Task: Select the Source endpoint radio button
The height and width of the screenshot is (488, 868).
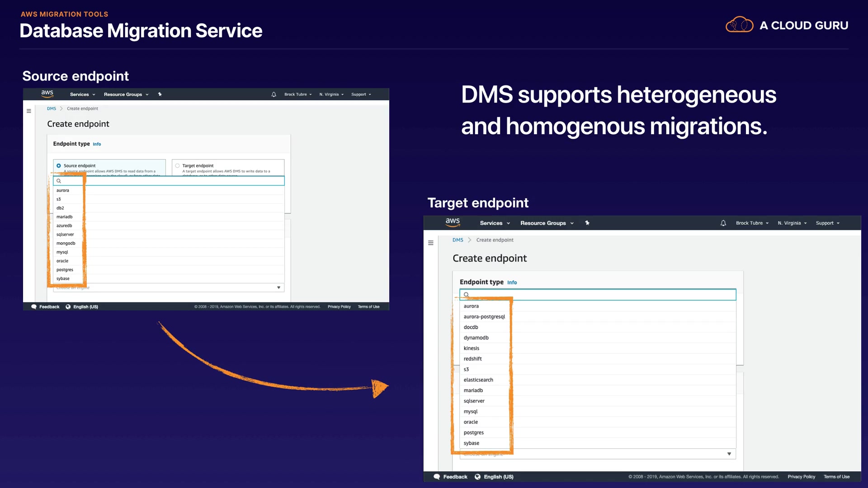Action: [59, 166]
